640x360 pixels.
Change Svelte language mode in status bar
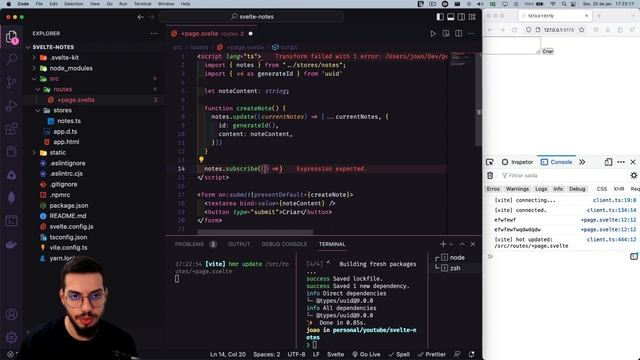tap(336, 354)
